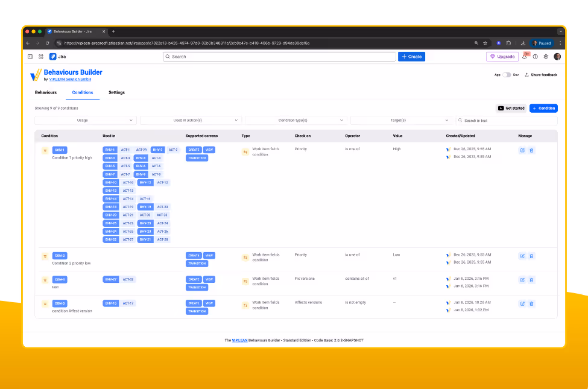Click the orange icon beside CON-1

click(45, 151)
